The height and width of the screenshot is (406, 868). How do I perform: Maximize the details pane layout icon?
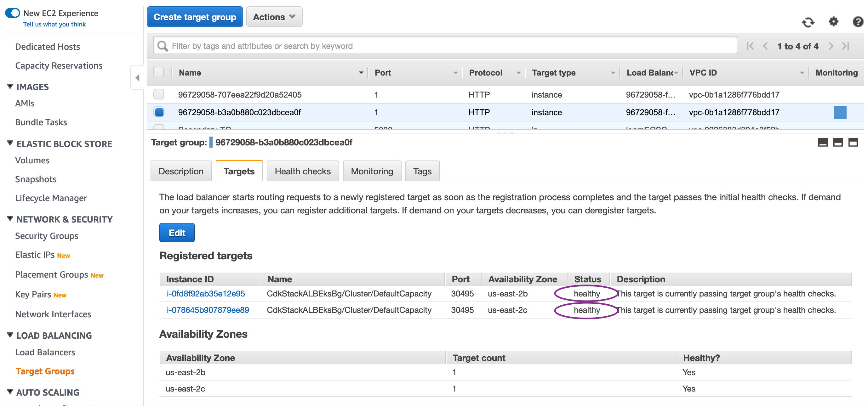click(x=853, y=142)
